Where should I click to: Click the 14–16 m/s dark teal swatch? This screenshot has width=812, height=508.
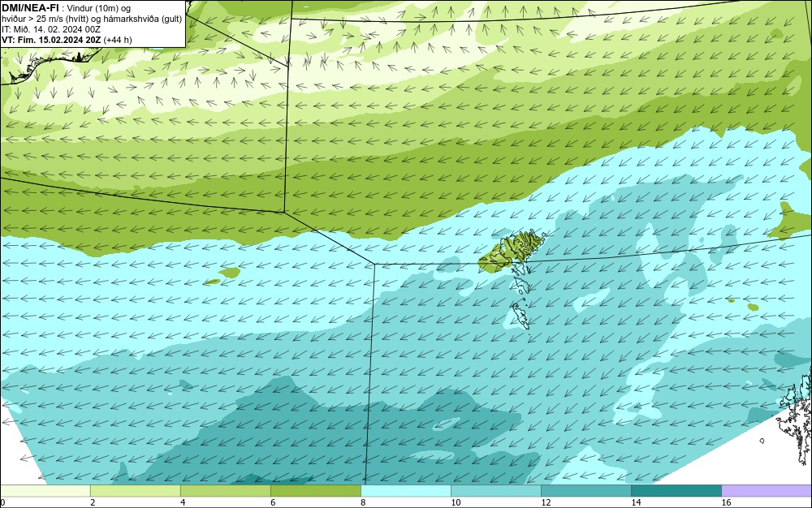coord(676,490)
